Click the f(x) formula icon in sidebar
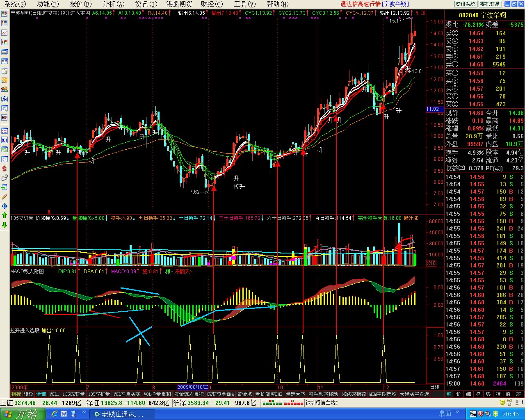This screenshot has height=420, width=525. point(5,99)
